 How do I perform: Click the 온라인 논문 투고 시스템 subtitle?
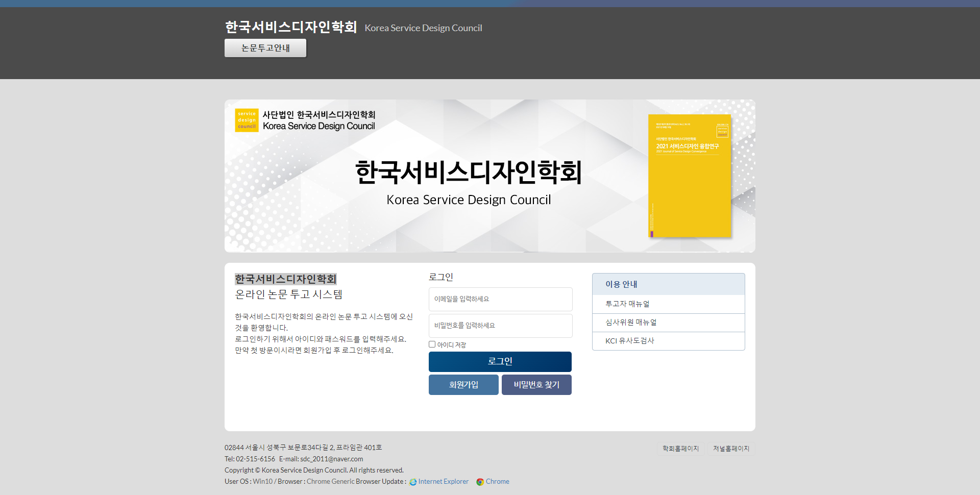coord(289,294)
